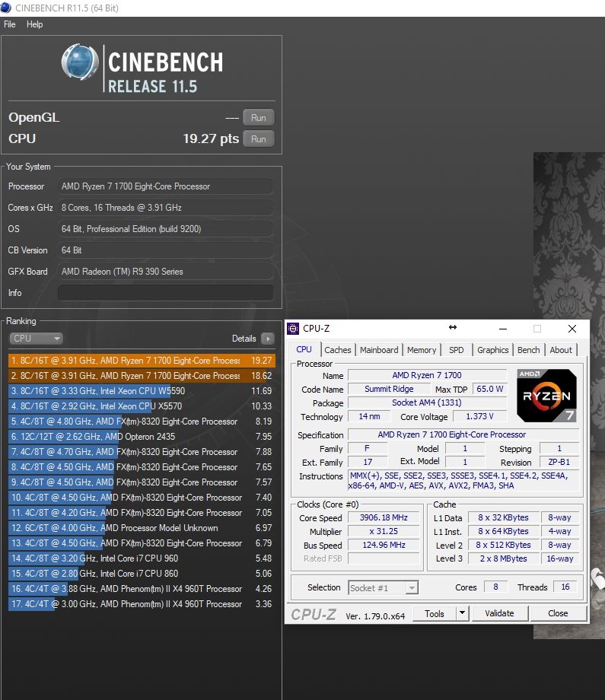Image resolution: width=605 pixels, height=700 pixels.
Task: Select the FX-8320 row scoring 7.57
Action: point(142,482)
